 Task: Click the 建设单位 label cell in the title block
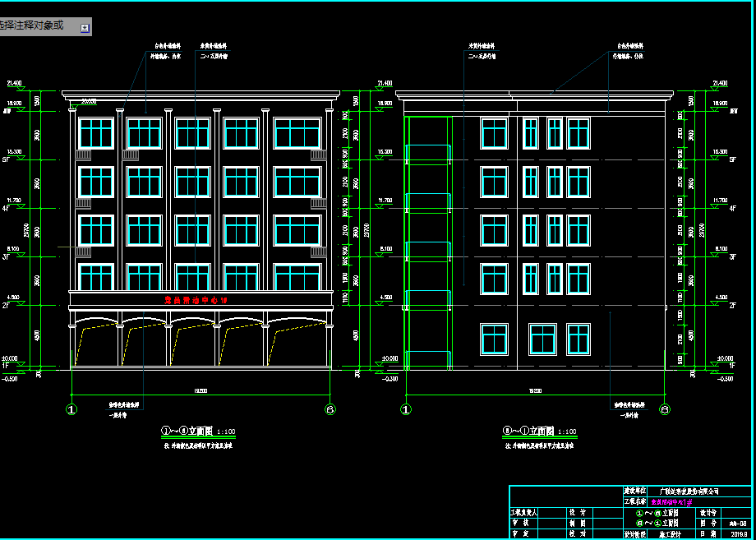(635, 491)
